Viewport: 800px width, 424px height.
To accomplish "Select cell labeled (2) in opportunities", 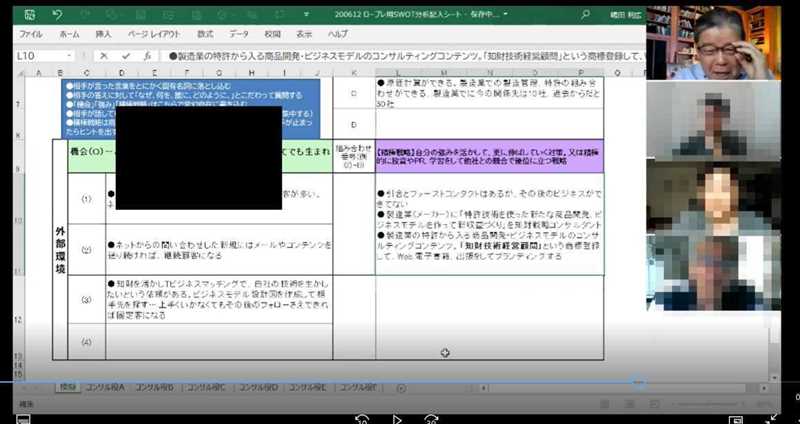I will click(87, 250).
